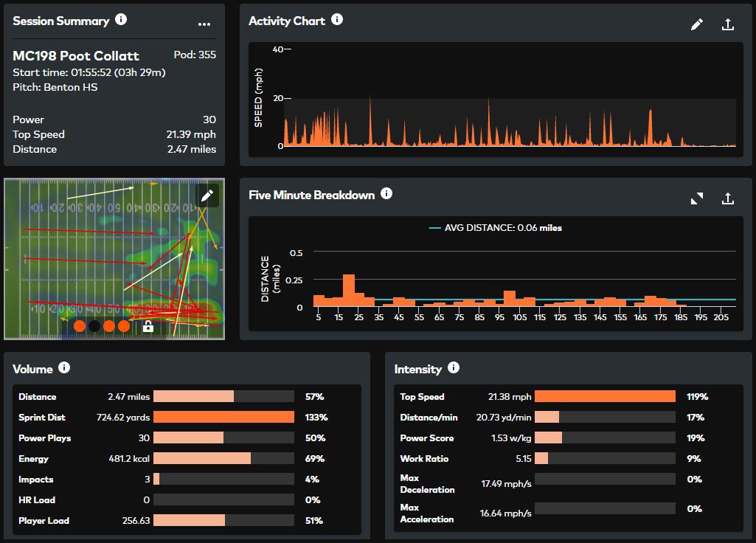Click the Intensity Top Speed 119% bar
756x543 pixels.
[605, 396]
